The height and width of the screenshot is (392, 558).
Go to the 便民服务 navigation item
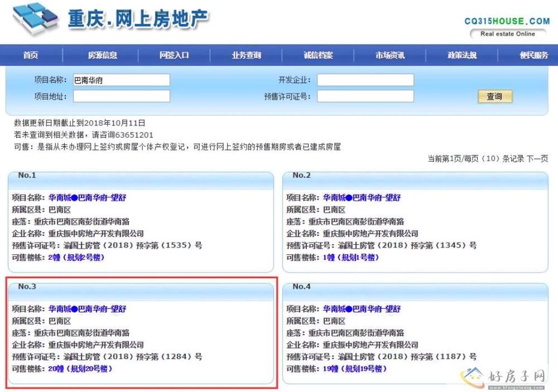[x=533, y=55]
